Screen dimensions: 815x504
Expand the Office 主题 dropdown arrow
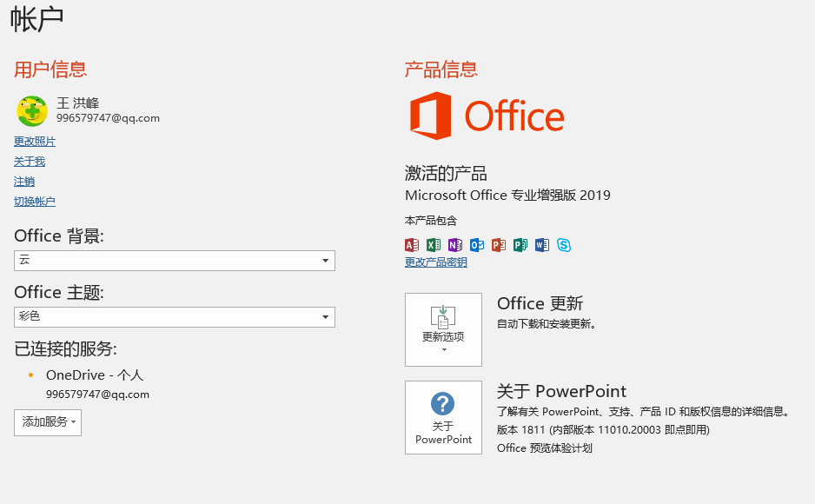pos(325,317)
